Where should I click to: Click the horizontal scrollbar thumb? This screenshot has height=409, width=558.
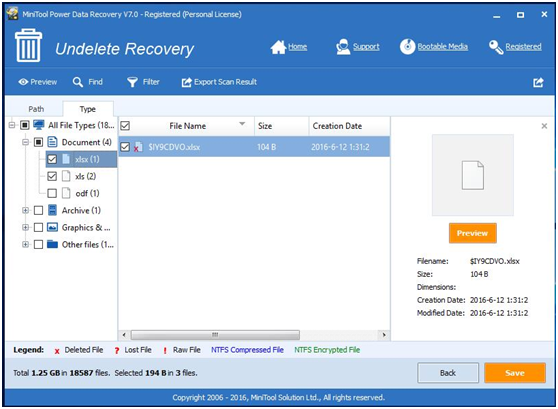(215, 335)
